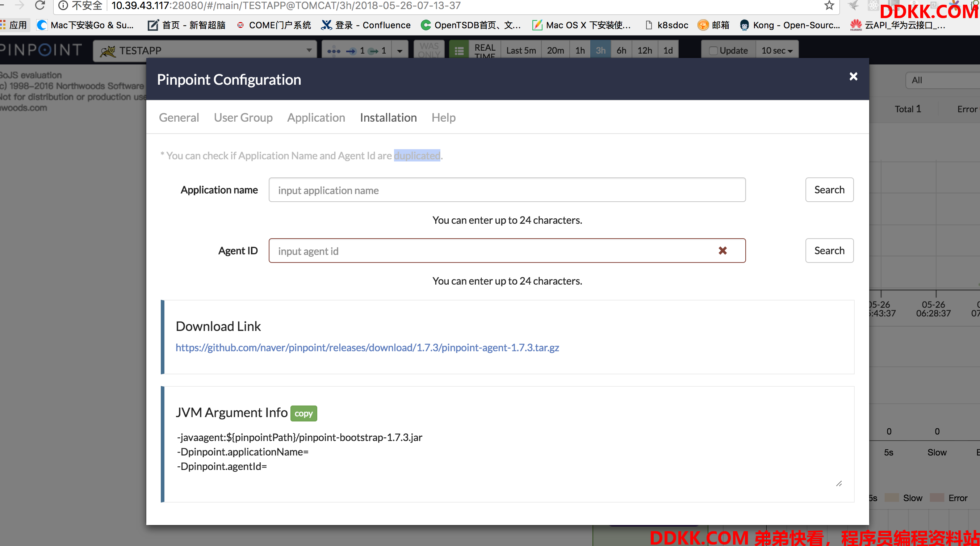Copy the JVM Argument Info
Image resolution: width=980 pixels, height=546 pixels.
click(303, 413)
